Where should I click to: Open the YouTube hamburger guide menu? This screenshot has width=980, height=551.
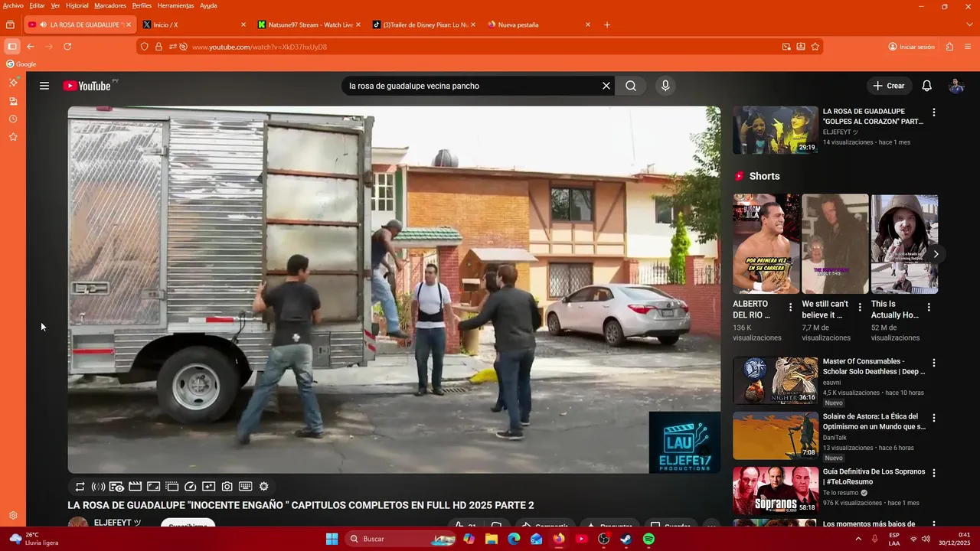coord(44,86)
